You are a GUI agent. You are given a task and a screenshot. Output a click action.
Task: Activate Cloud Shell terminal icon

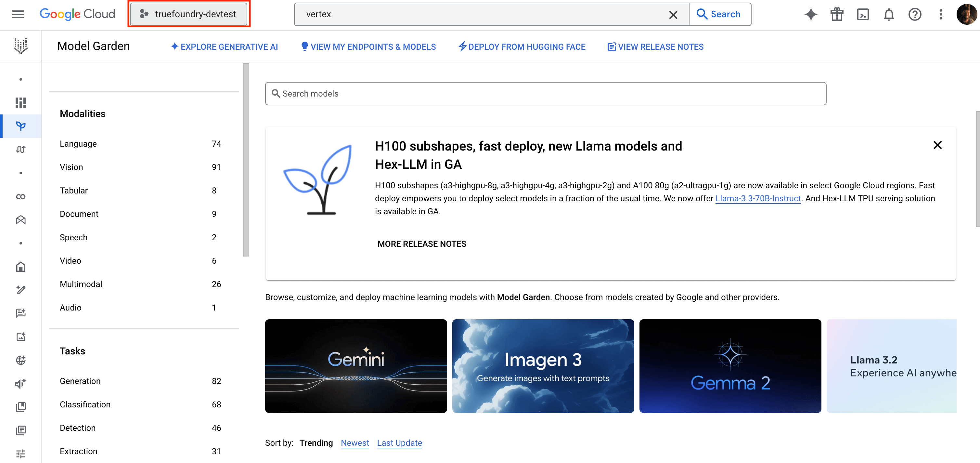862,14
